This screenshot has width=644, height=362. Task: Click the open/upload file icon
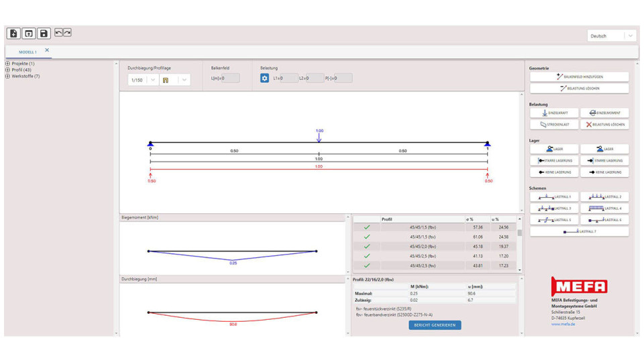[29, 34]
